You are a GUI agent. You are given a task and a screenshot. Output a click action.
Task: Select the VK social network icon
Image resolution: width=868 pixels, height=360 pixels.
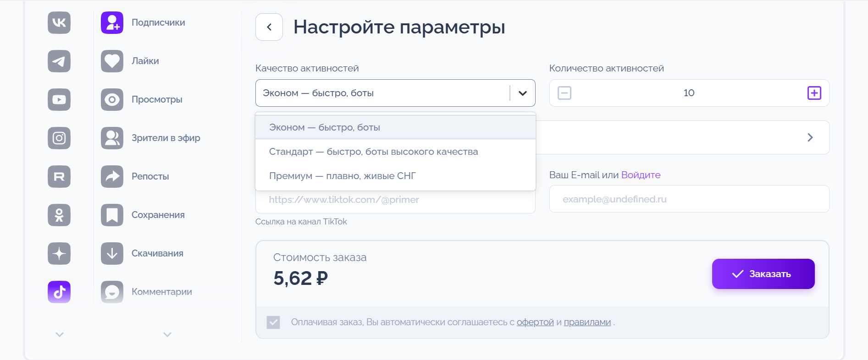(x=59, y=22)
